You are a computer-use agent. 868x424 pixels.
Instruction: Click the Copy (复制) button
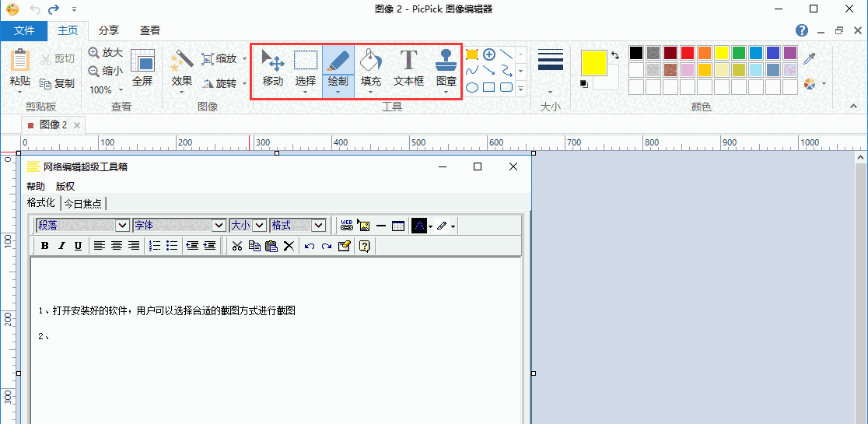(57, 83)
